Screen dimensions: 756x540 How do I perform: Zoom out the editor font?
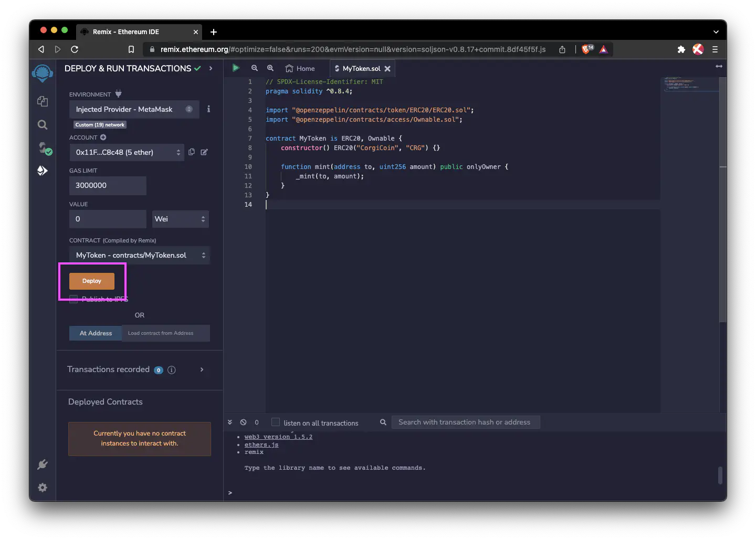(x=255, y=68)
